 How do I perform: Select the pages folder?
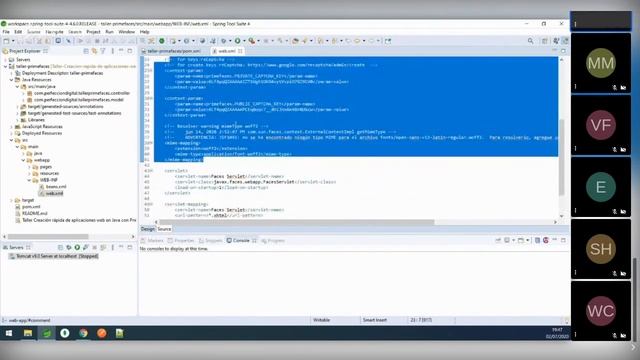click(x=42, y=167)
